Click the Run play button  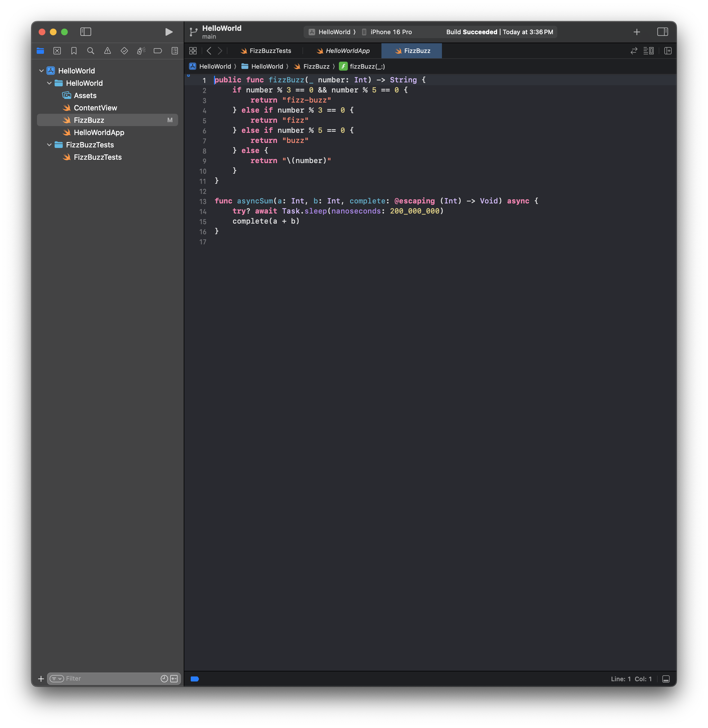168,32
